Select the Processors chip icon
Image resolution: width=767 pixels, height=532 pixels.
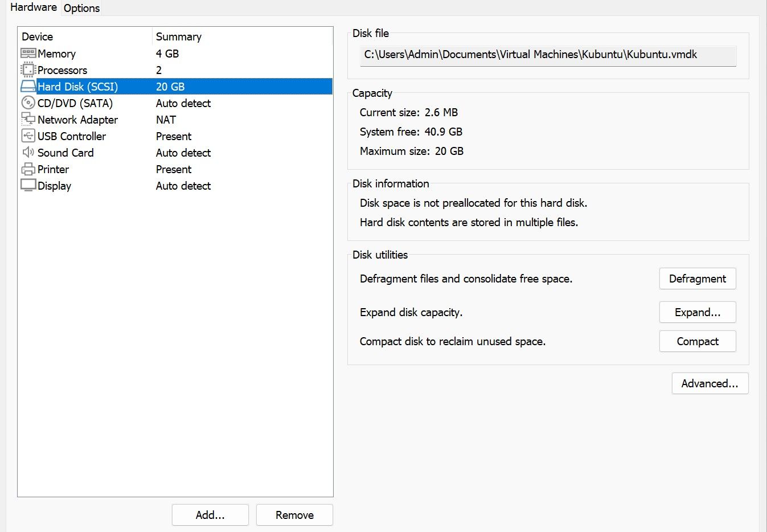(x=28, y=70)
